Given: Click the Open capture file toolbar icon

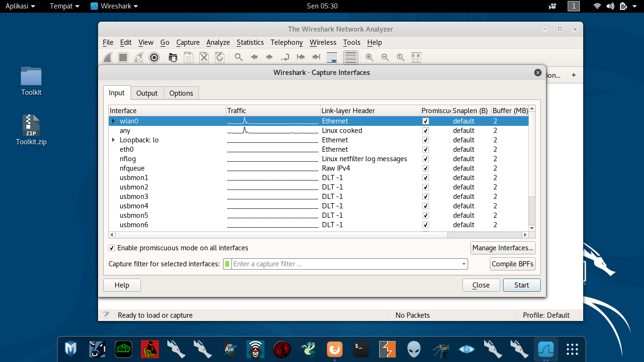Looking at the screenshot, I should point(173,58).
